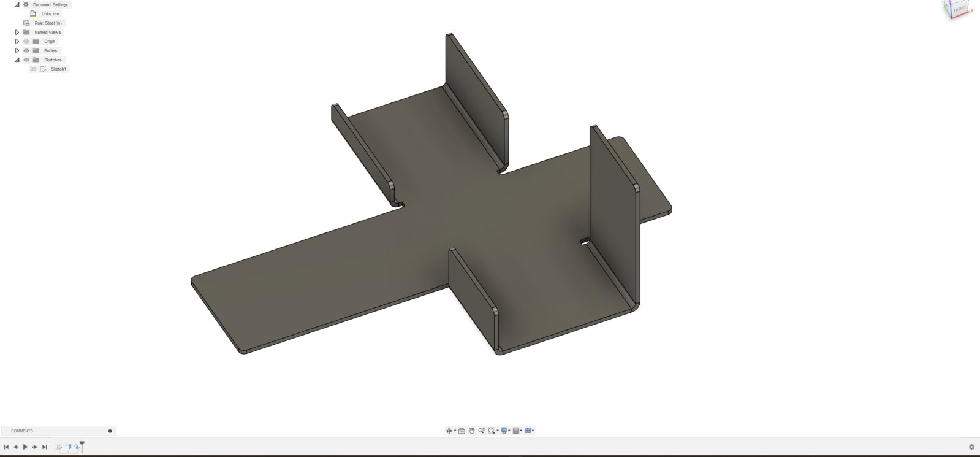Click the ViewCube FRONT face
Viewport: 980px width, 457px height.
tap(960, 9)
